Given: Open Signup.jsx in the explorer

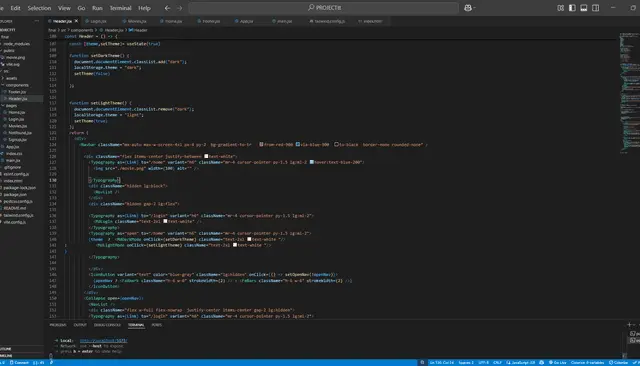Looking at the screenshot, I should coord(18,140).
